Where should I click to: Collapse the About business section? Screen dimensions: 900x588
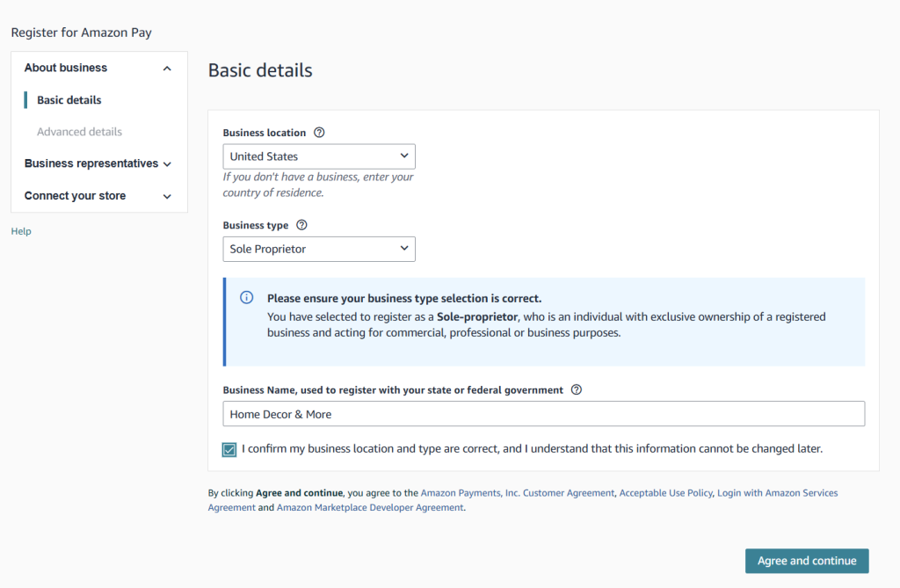(167, 69)
